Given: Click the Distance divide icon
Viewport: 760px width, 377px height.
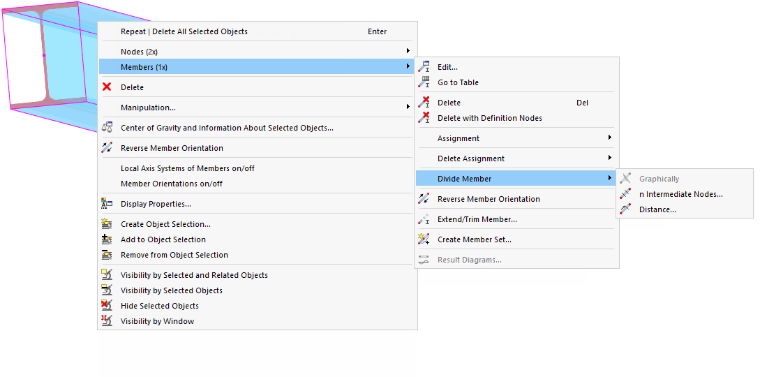Looking at the screenshot, I should [626, 209].
